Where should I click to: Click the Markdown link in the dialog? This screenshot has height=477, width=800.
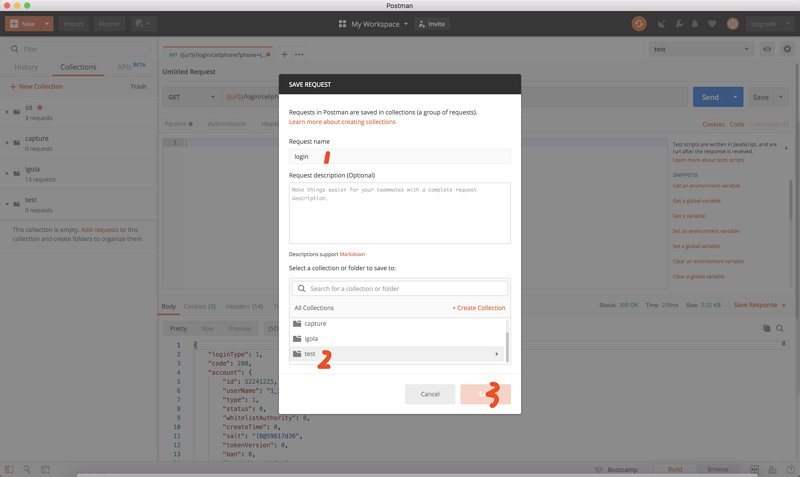pos(352,254)
